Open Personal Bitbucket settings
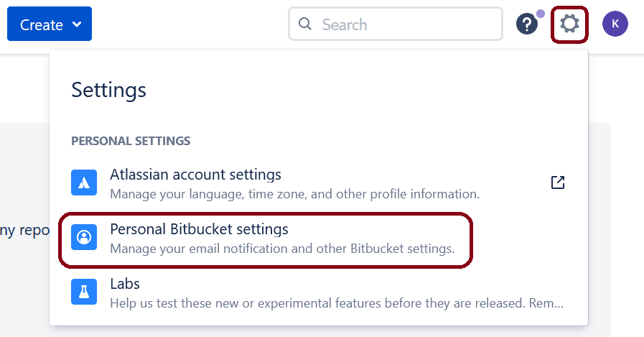 coord(199,229)
